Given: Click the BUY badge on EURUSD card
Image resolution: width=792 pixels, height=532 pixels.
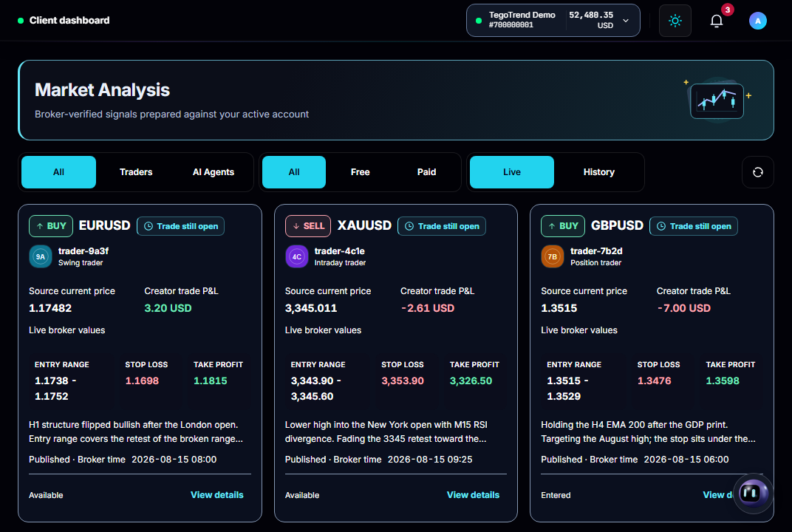Looking at the screenshot, I should [51, 226].
